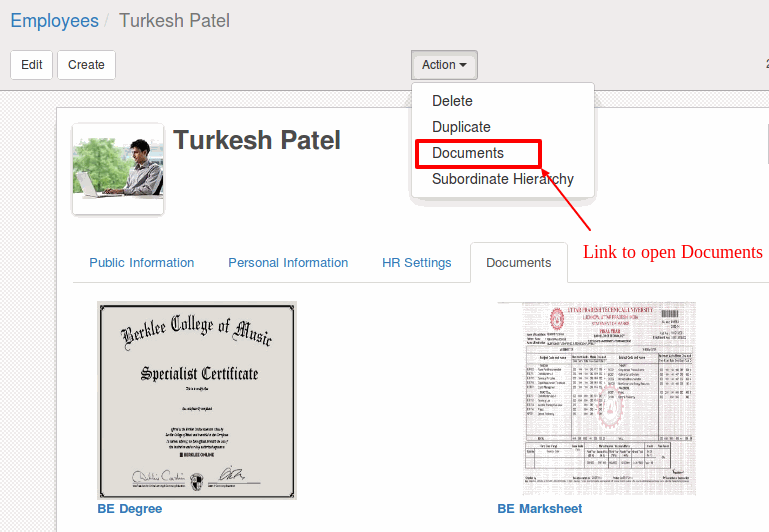Screen dimensions: 769x532
Task: Select the Documents tab
Action: (x=518, y=263)
